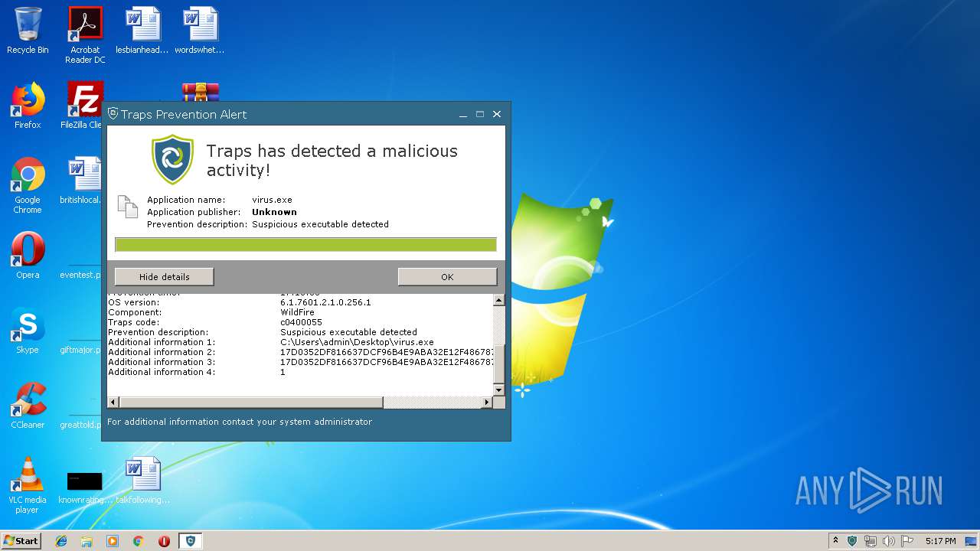
Task: Select the Component value 'WildFire'
Action: 297,312
